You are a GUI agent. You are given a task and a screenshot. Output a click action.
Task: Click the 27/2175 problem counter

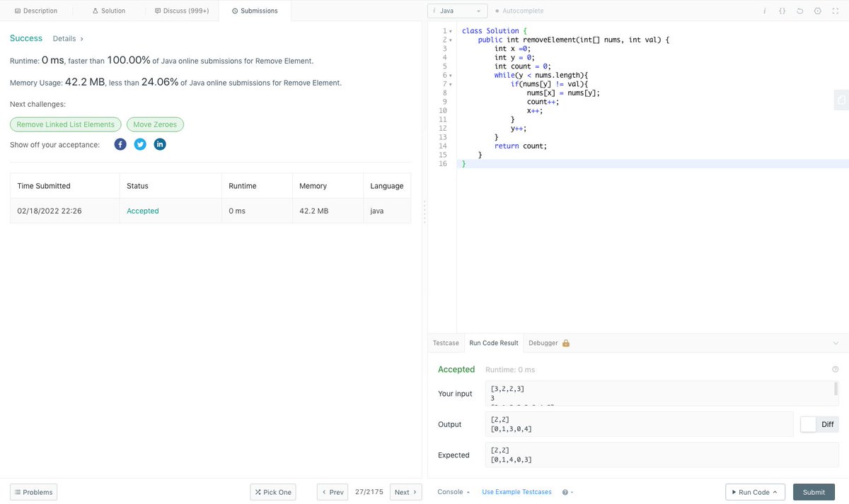click(369, 492)
